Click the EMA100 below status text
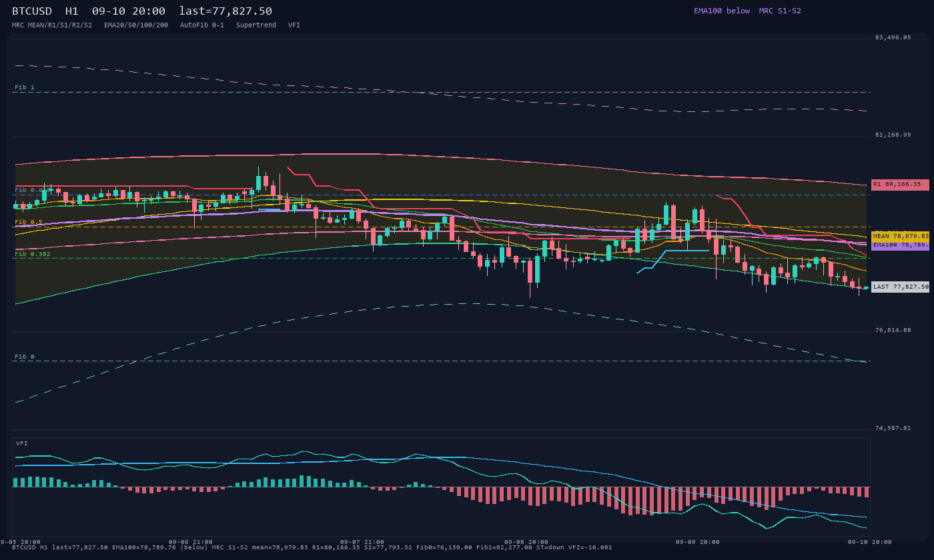Image resolution: width=934 pixels, height=560 pixels. 722,11
